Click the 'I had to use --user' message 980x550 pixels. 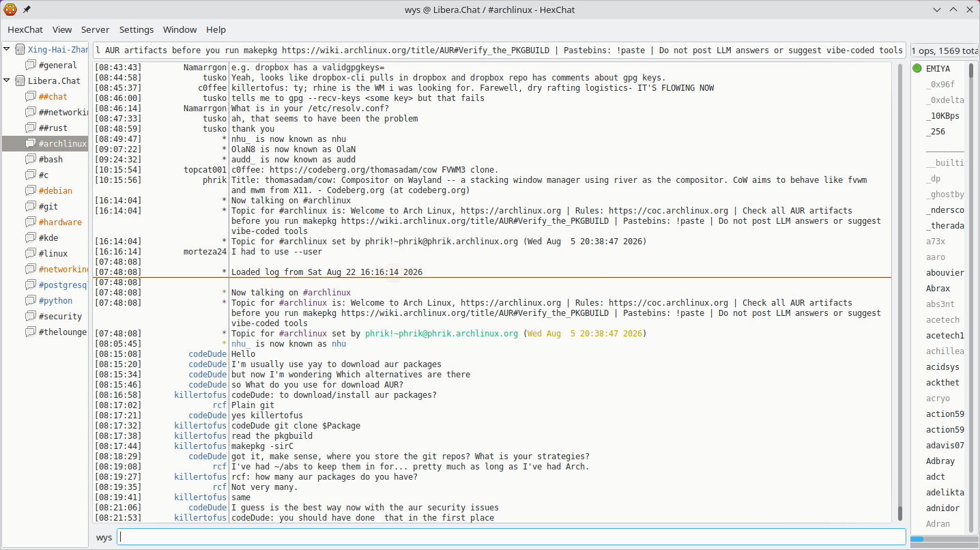pyautogui.click(x=276, y=252)
